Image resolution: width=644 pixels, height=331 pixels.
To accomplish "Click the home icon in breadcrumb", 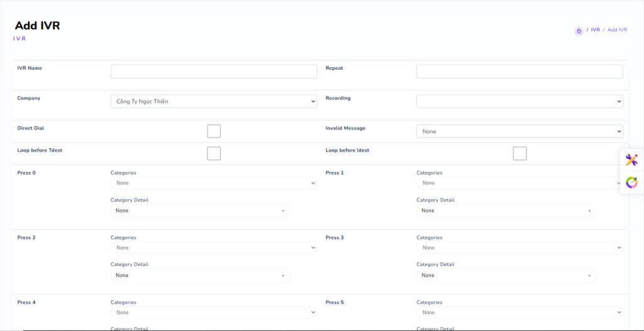I will point(579,31).
